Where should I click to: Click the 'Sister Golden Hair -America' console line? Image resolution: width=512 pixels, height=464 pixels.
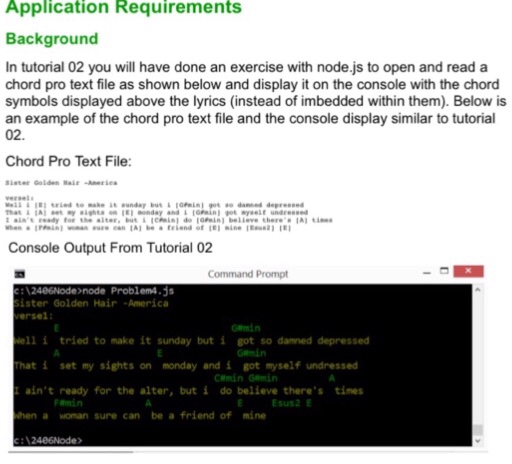[91, 303]
